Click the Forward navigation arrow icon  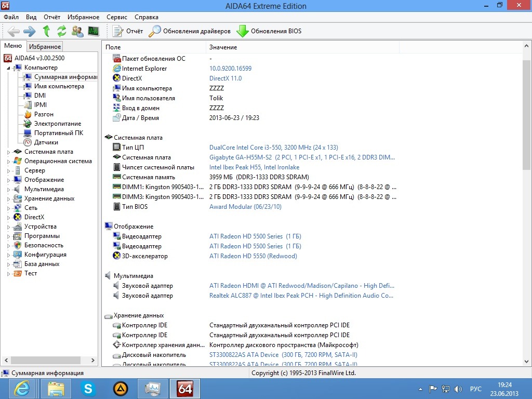coord(30,31)
